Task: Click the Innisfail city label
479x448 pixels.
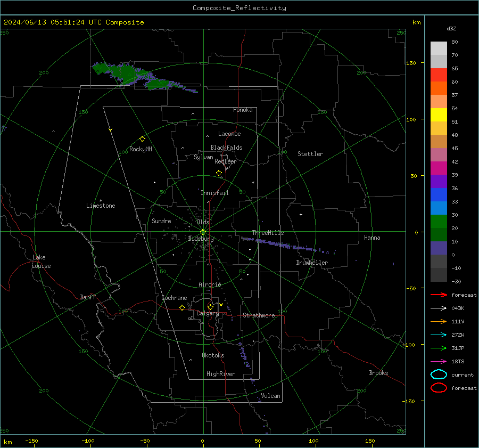Action: (x=214, y=193)
